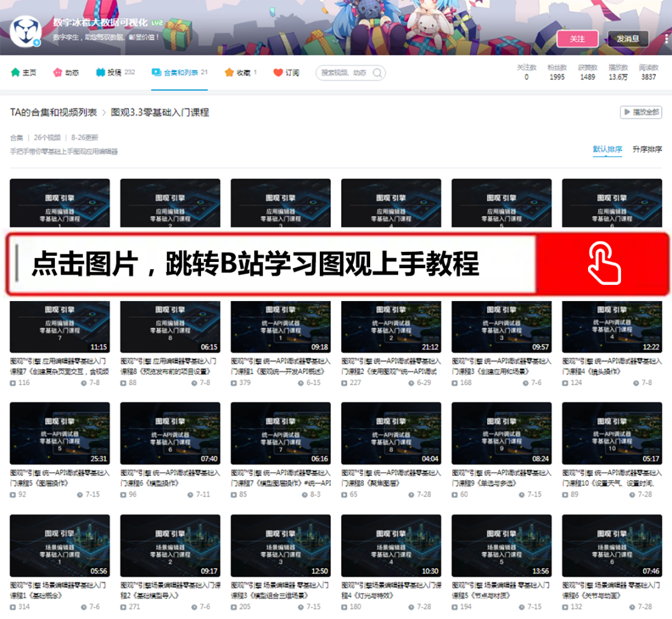Switch to the 动态 tab

click(x=67, y=72)
